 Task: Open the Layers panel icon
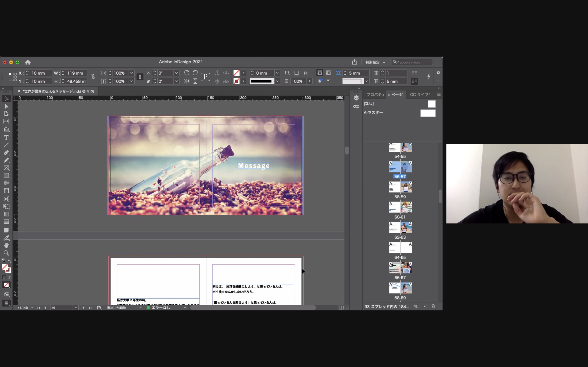[356, 98]
